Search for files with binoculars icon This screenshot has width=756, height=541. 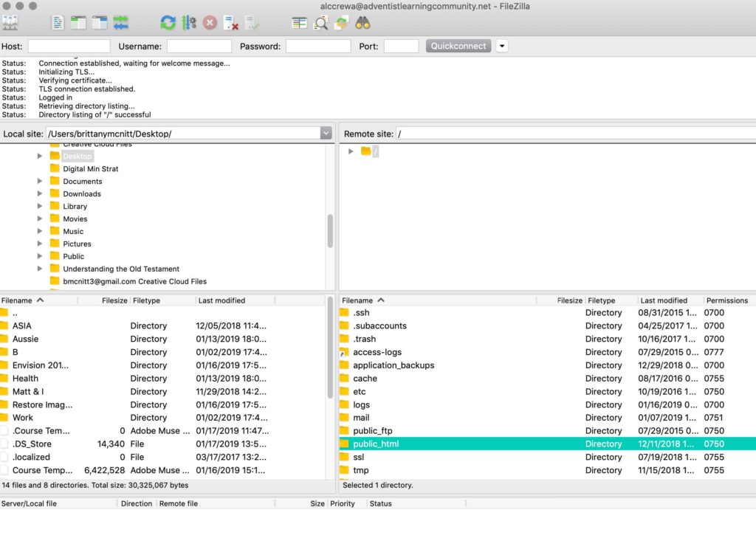(x=362, y=23)
